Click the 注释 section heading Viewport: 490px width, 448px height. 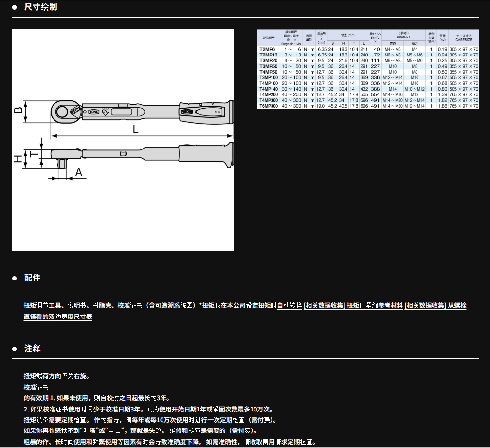point(32,348)
